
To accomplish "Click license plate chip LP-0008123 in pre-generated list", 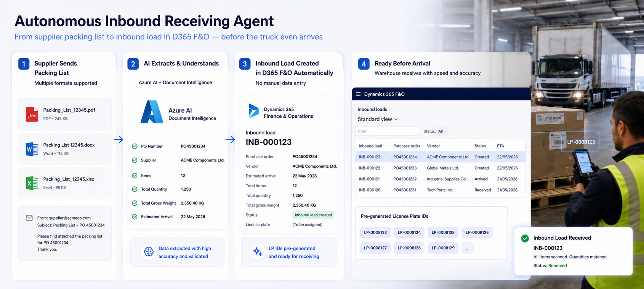I will pos(375,232).
